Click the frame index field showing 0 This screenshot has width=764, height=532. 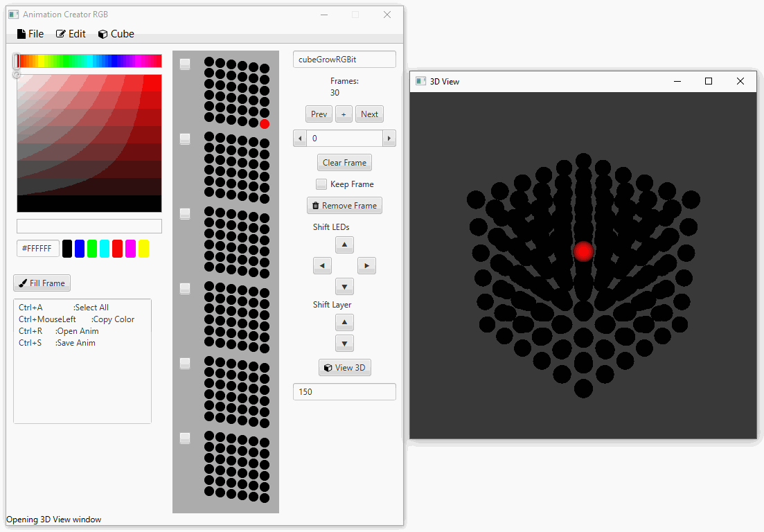coord(344,139)
